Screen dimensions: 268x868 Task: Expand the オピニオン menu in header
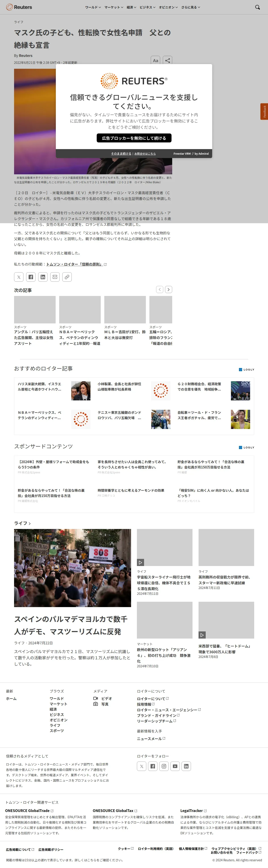(168, 7)
